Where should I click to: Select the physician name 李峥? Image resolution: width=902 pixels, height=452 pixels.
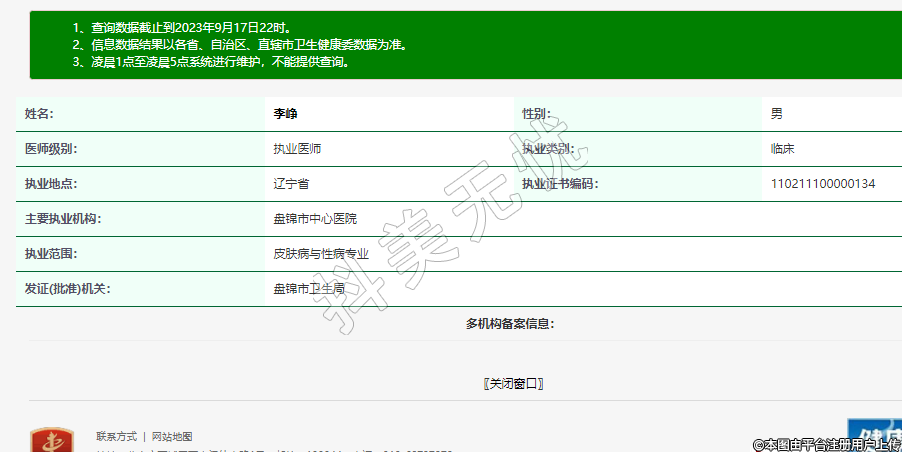point(286,114)
